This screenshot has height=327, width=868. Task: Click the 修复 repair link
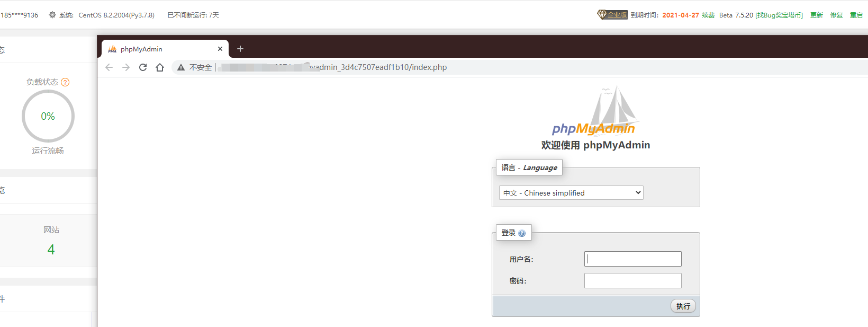click(x=837, y=15)
